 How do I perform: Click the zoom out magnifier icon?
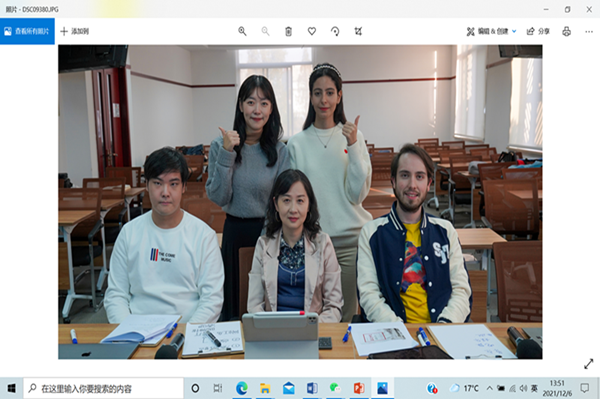tap(265, 31)
